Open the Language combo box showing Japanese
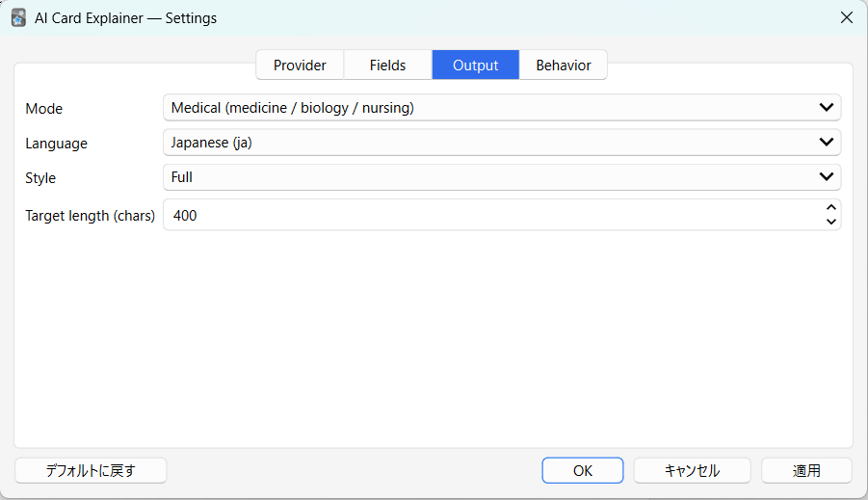Image resolution: width=868 pixels, height=500 pixels. click(482, 143)
